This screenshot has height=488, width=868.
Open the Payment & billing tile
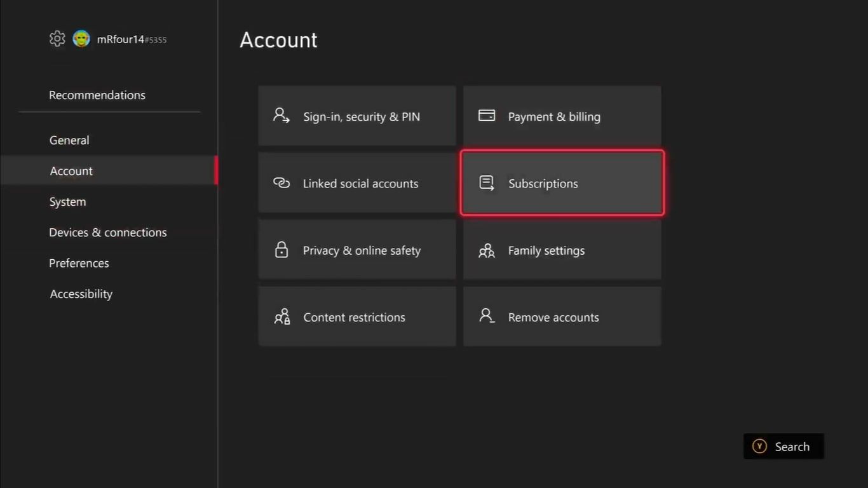pyautogui.click(x=562, y=116)
